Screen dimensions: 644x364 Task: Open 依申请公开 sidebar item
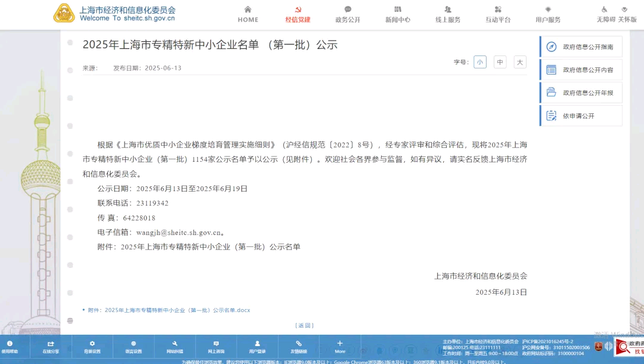coord(581,116)
